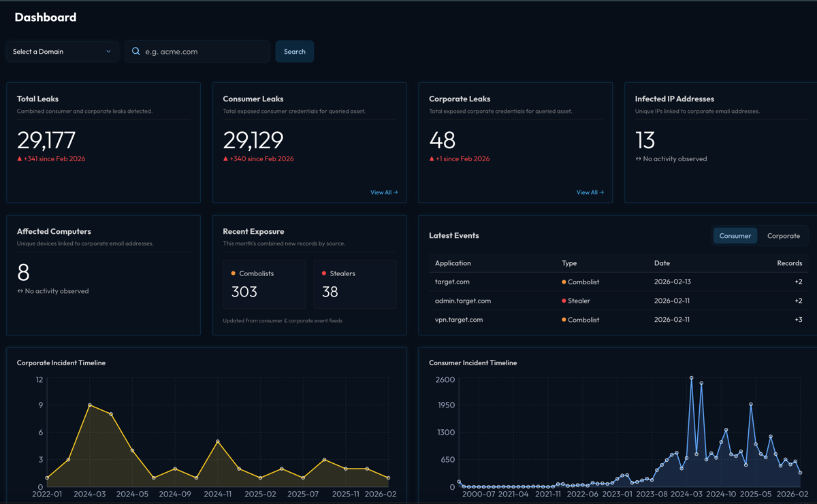This screenshot has height=504, width=817.
Task: Open View All link on Consumer Leaks card
Action: pyautogui.click(x=384, y=192)
